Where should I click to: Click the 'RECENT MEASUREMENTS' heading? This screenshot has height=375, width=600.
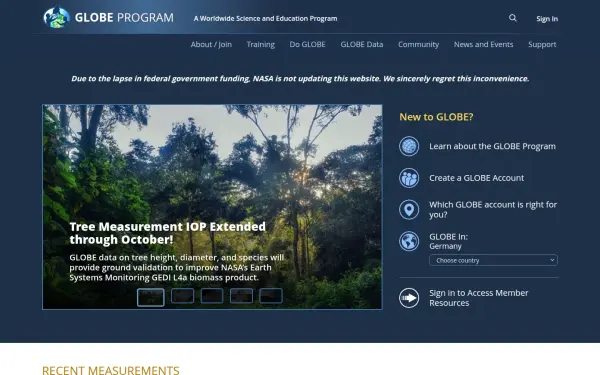point(110,370)
